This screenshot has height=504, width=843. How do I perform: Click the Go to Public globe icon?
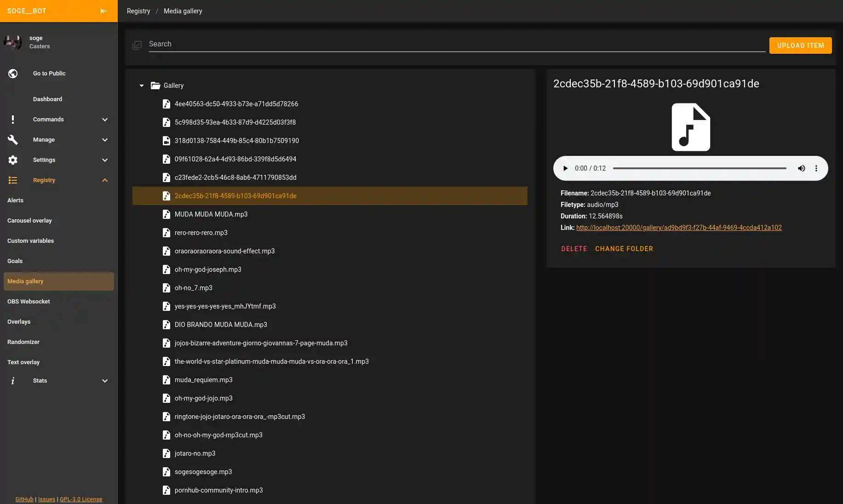click(x=13, y=74)
